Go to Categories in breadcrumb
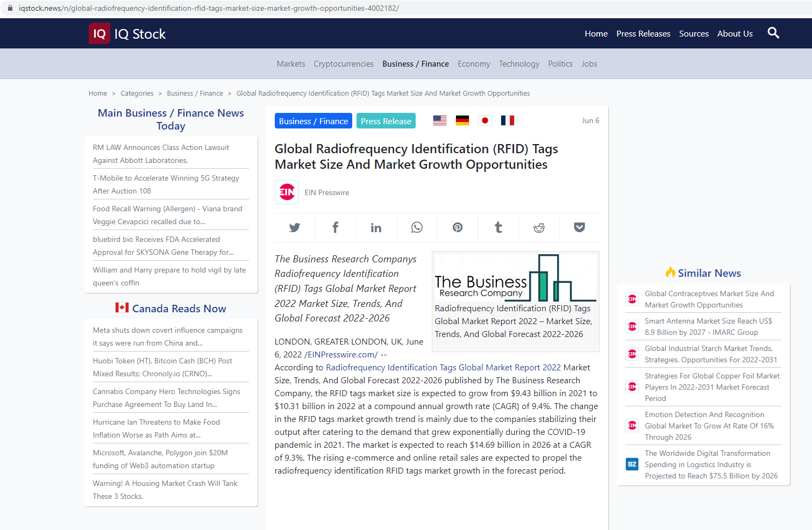Screen dimensions: 812x530 tap(137, 93)
